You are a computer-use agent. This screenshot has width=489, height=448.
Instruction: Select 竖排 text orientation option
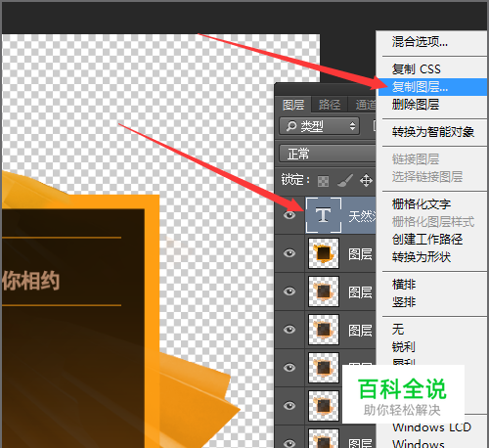pyautogui.click(x=404, y=302)
